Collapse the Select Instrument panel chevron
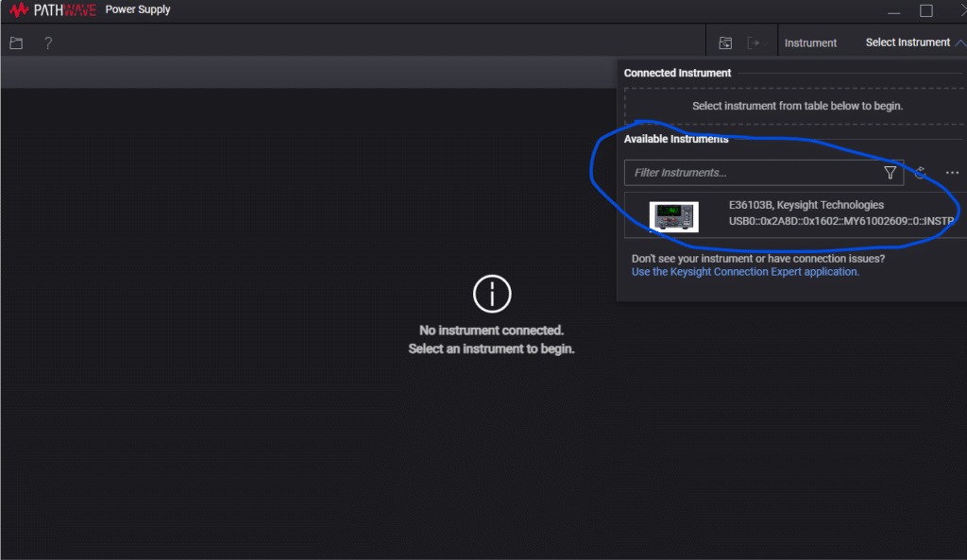This screenshot has width=967, height=560. [960, 42]
